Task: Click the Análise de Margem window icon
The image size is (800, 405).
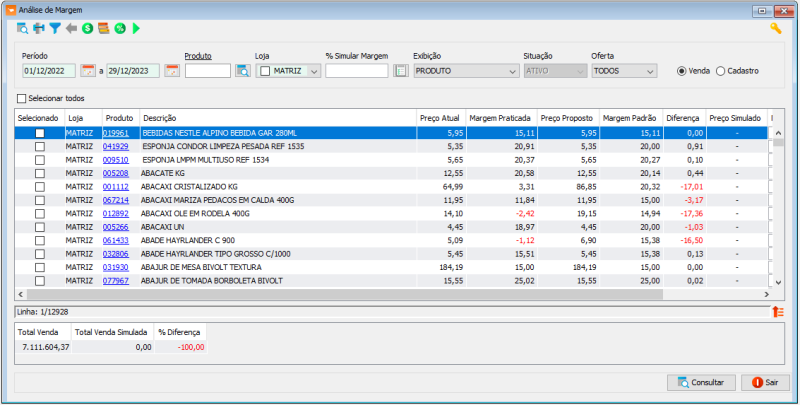Action: tap(11, 10)
